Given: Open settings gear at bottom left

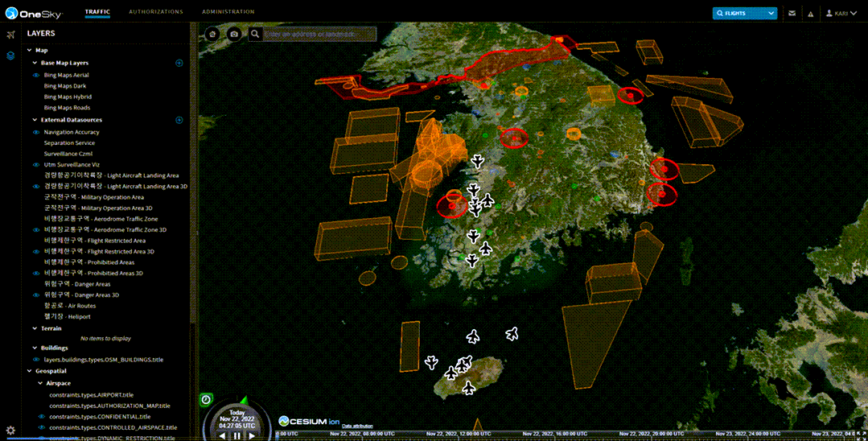Looking at the screenshot, I should coord(10,431).
